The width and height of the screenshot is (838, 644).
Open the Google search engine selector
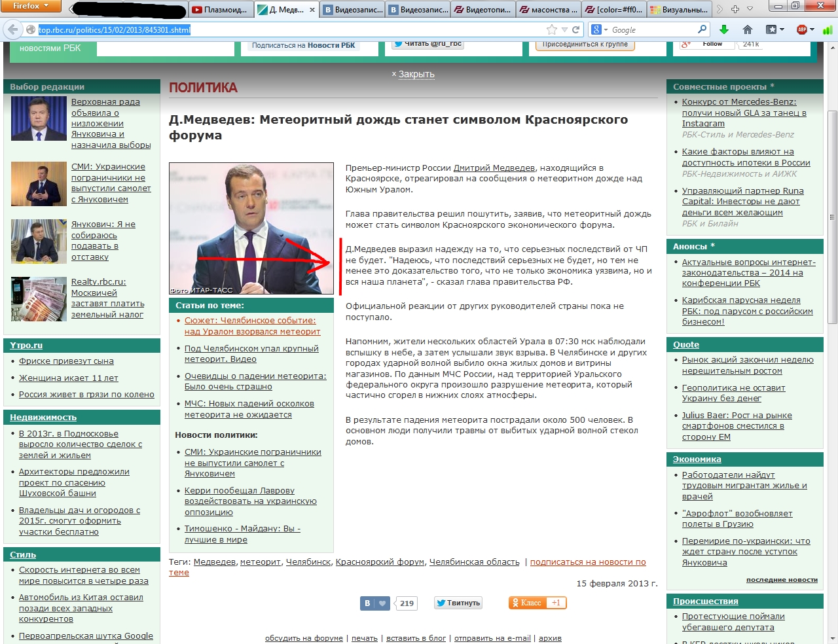(599, 30)
